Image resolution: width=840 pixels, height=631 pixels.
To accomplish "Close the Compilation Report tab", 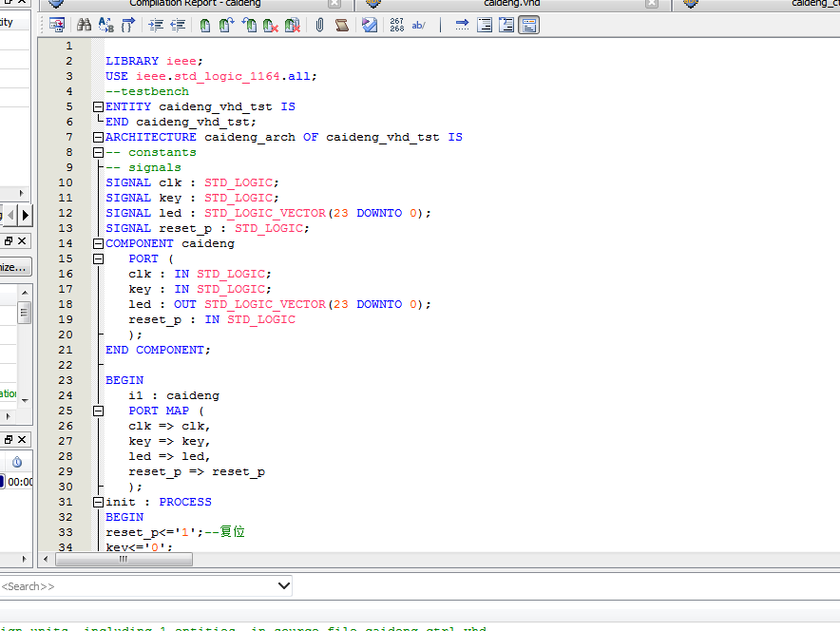I will point(334,4).
